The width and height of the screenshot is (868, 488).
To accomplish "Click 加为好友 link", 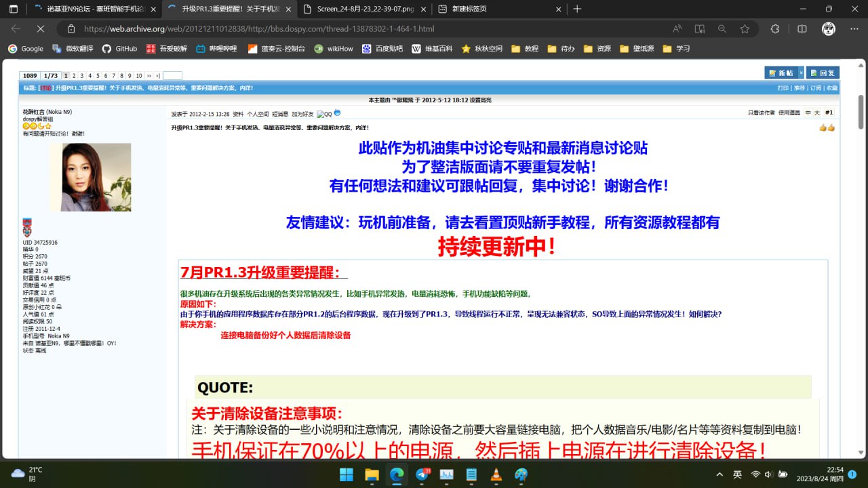I will tap(302, 114).
